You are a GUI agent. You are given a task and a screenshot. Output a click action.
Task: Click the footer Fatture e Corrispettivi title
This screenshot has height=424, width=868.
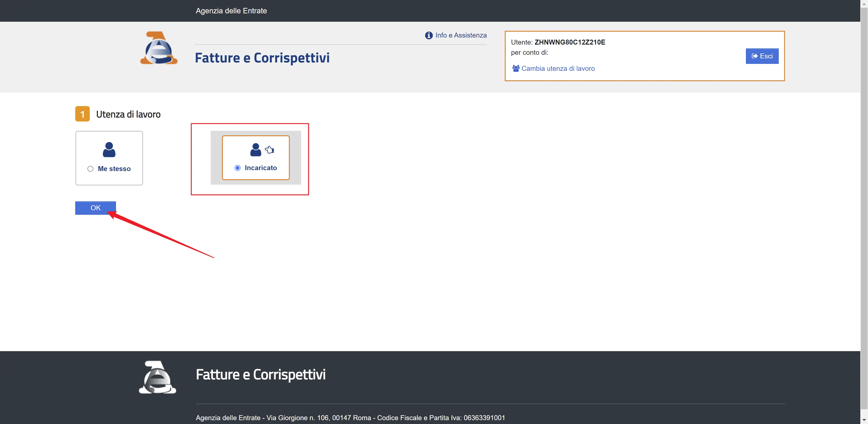click(260, 374)
